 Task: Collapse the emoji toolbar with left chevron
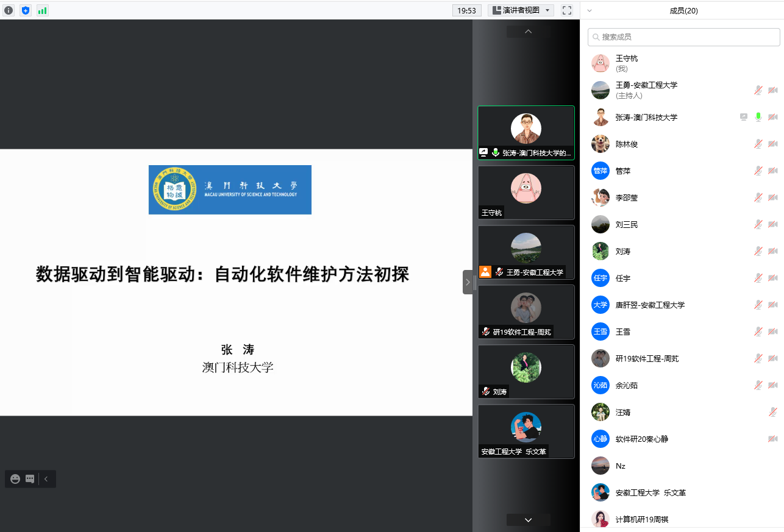[46, 479]
